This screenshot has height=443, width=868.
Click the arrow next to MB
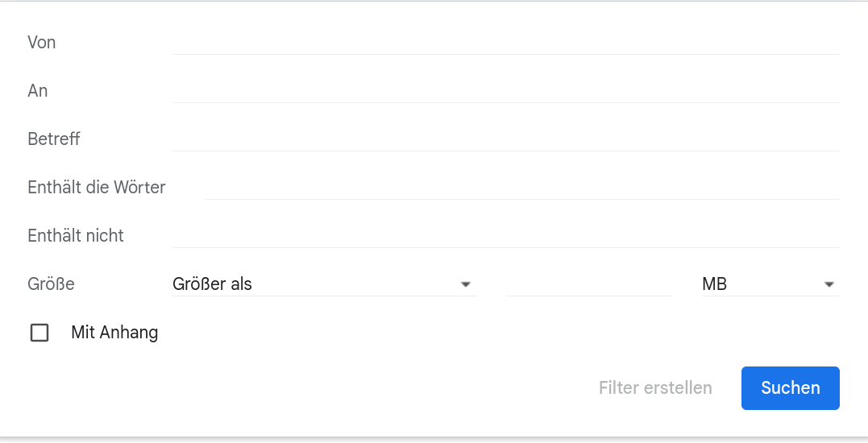829,284
